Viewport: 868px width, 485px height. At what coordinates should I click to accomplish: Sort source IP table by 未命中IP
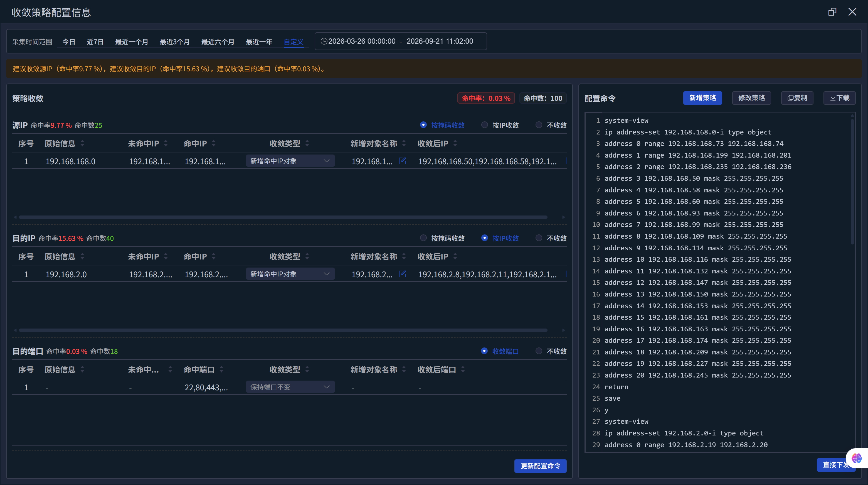point(166,143)
